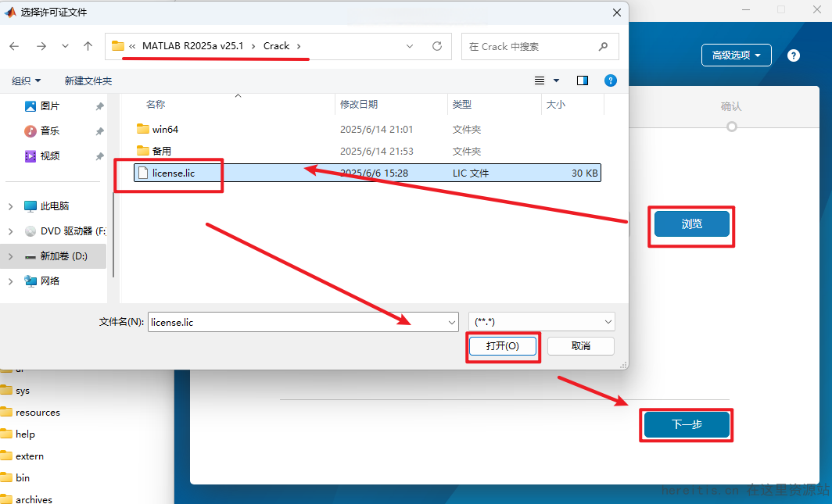Sort files by 大小 column
The width and height of the screenshot is (832, 504).
pyautogui.click(x=555, y=105)
